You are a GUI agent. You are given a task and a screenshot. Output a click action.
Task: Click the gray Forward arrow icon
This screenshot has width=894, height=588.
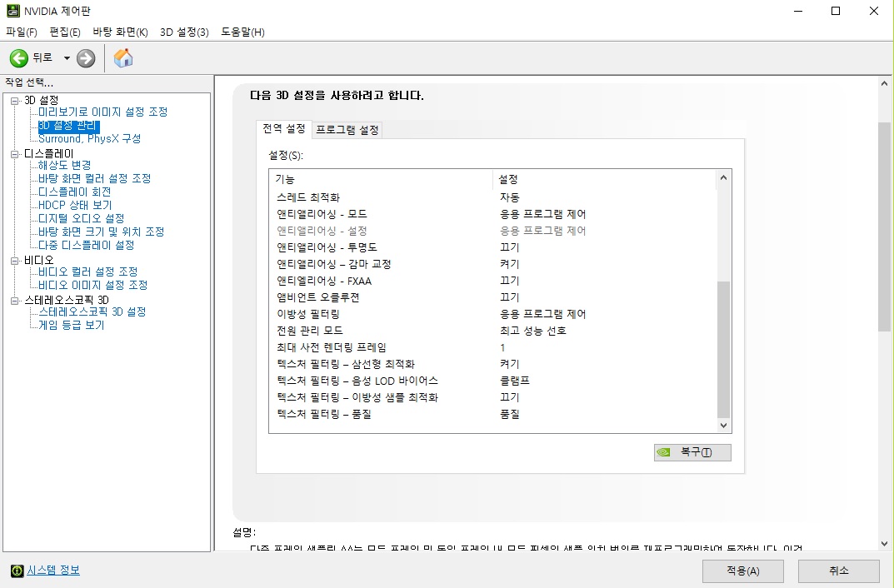click(86, 57)
